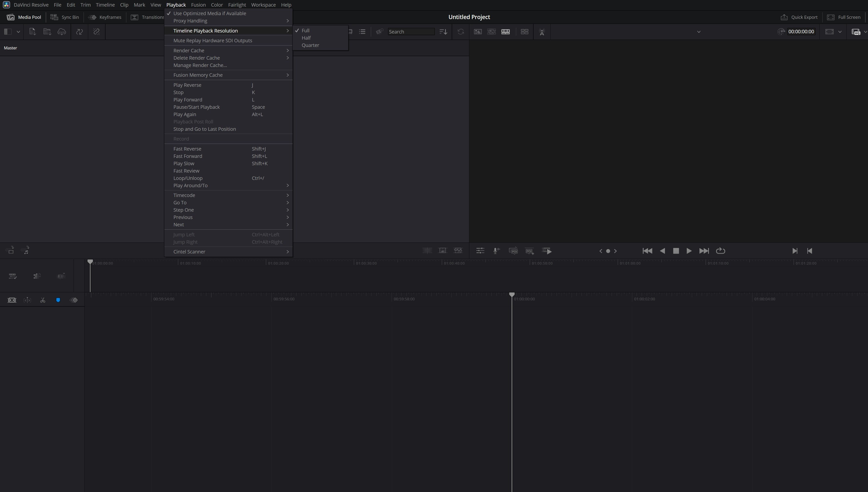Click the jog wheel center dot control
868x492 pixels.
pyautogui.click(x=608, y=251)
